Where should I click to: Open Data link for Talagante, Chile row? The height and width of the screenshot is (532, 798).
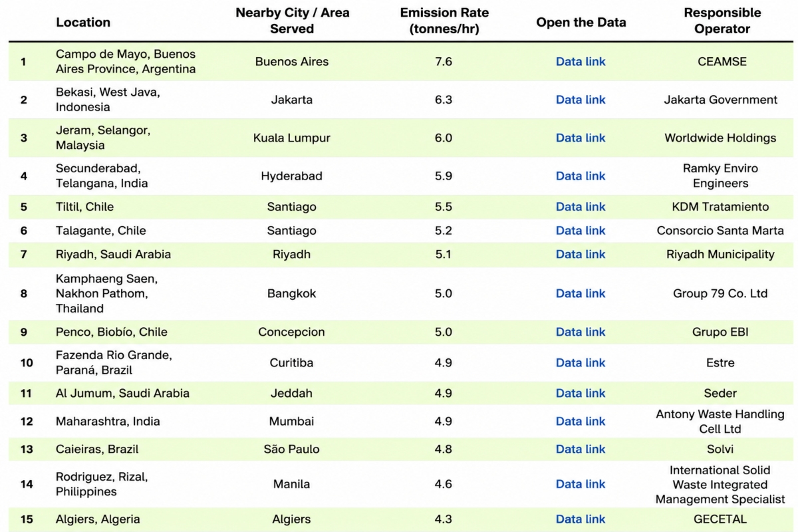tap(581, 231)
